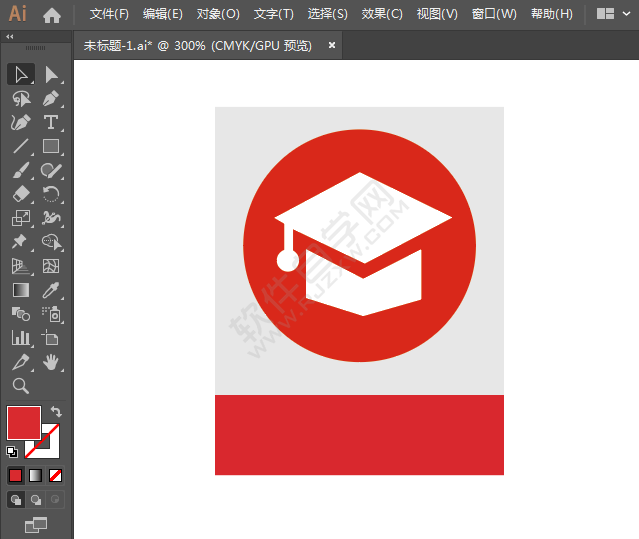Select the Eyedropper tool
The height and width of the screenshot is (539, 639).
click(51, 290)
